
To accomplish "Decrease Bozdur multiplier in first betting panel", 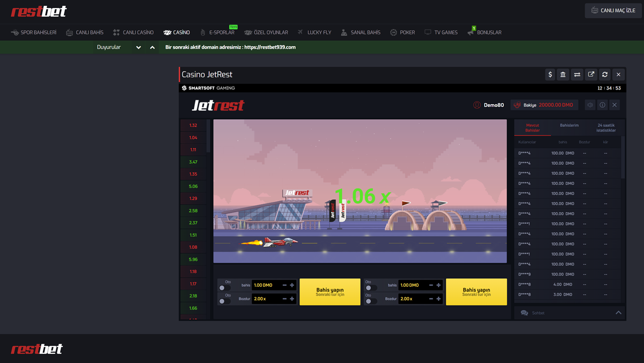I will (284, 299).
